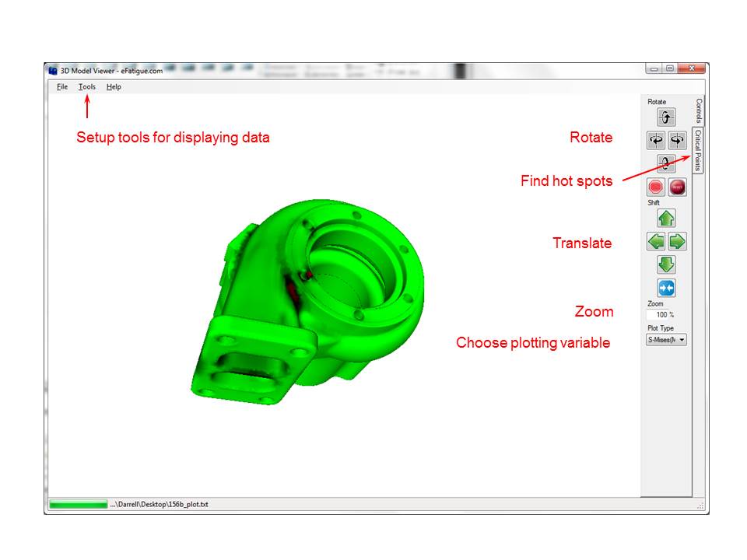Click the round red Reset button
Image resolution: width=747 pixels, height=560 pixels.
coord(677,187)
